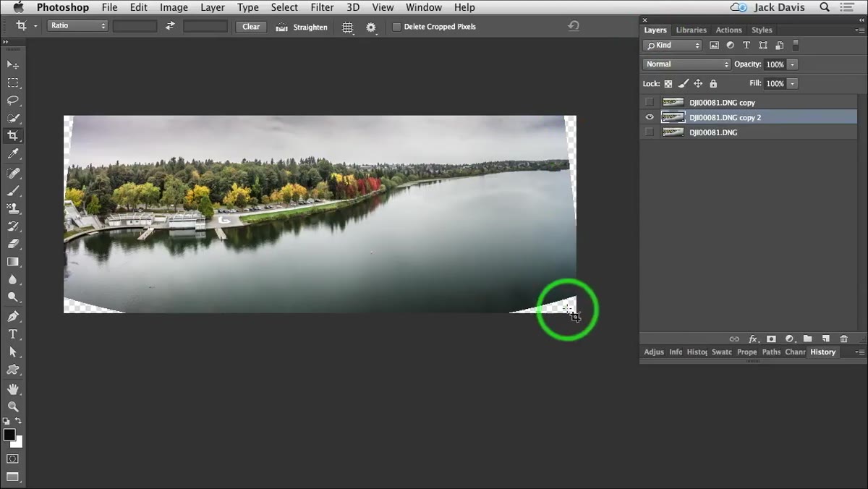Open the Fill slider dropdown arrow
The image size is (868, 489).
pos(793,84)
